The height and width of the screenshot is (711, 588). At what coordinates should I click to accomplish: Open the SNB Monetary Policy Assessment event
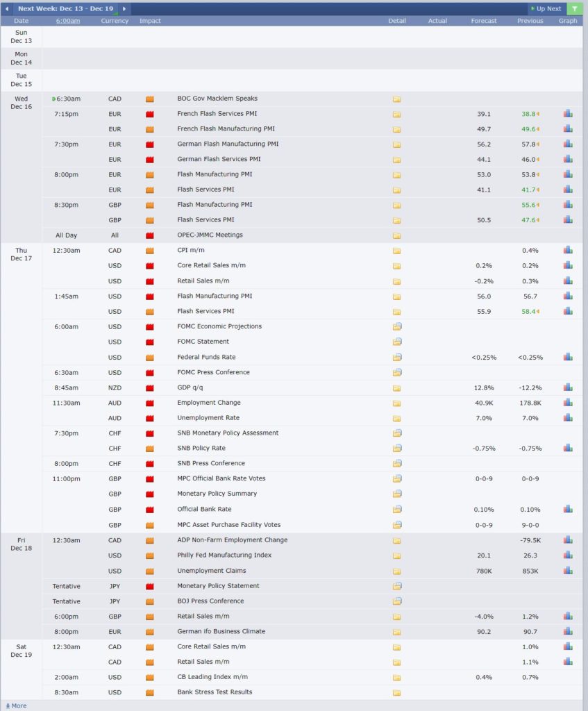click(x=228, y=433)
